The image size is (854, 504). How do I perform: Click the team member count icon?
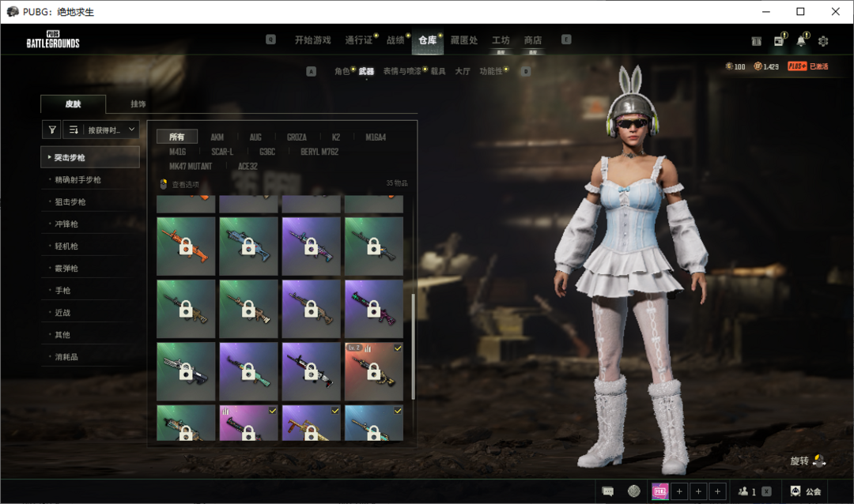743,491
